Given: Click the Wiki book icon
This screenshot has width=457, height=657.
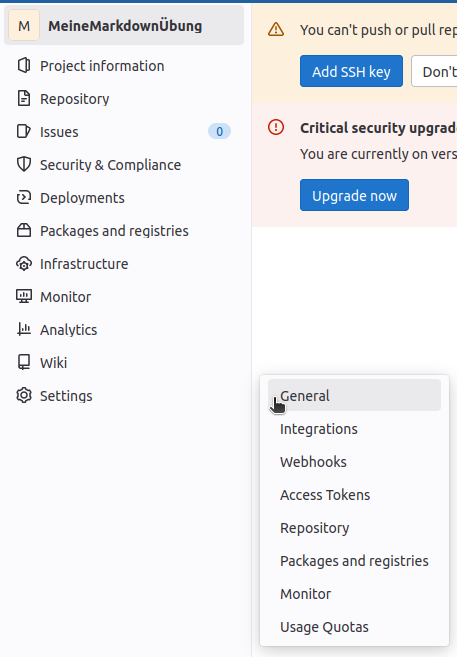Looking at the screenshot, I should pyautogui.click(x=24, y=363).
